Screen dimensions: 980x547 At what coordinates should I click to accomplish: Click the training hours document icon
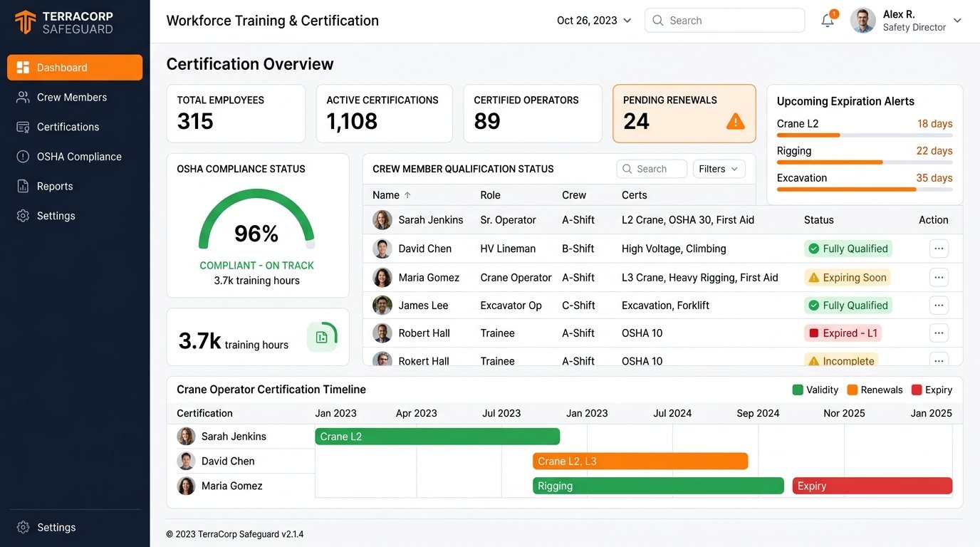pos(322,337)
